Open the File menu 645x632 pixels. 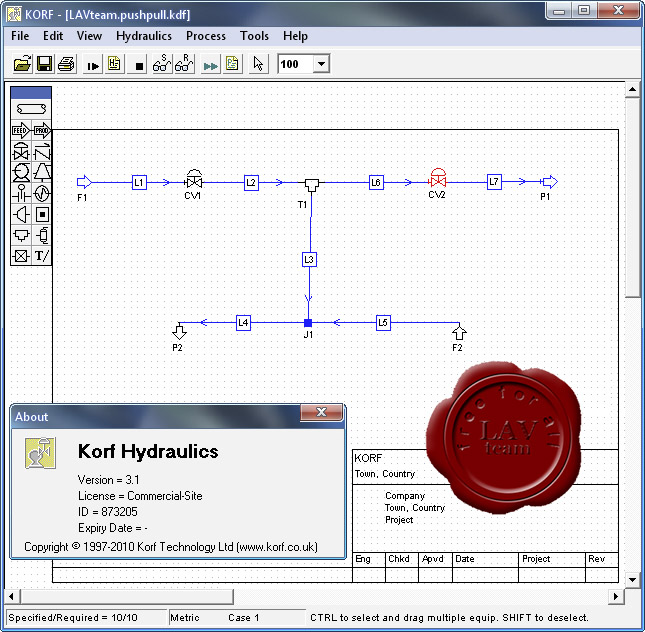tap(20, 36)
